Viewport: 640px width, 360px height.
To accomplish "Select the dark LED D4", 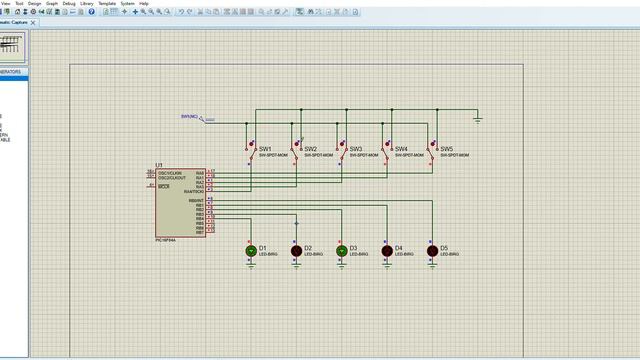I will click(387, 251).
